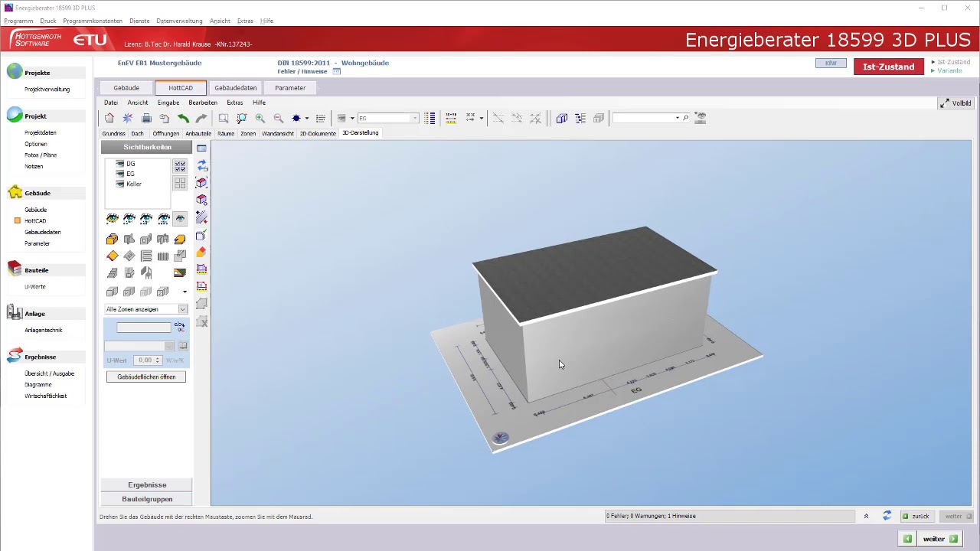This screenshot has height=551, width=980.
Task: Click the Anlagentechnik sidebar link
Action: tap(43, 330)
